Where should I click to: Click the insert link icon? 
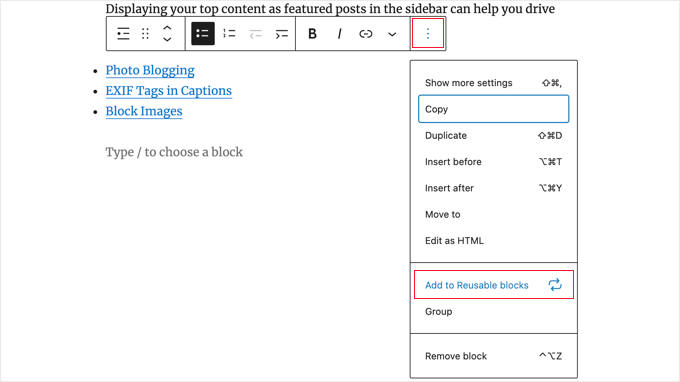[x=366, y=34]
